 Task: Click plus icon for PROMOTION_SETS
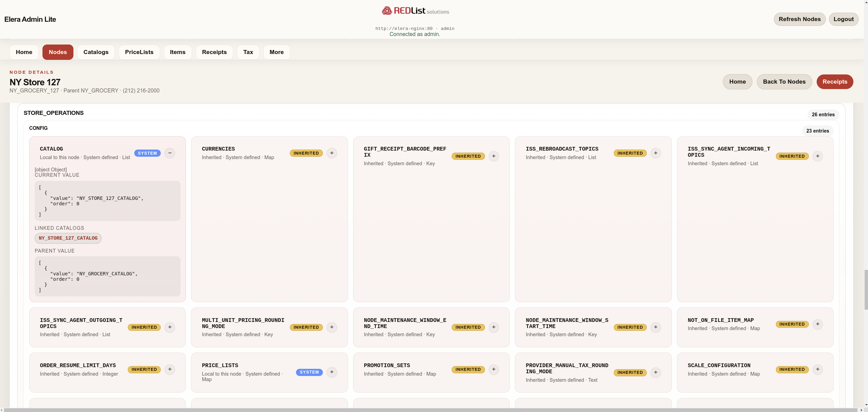tap(493, 369)
